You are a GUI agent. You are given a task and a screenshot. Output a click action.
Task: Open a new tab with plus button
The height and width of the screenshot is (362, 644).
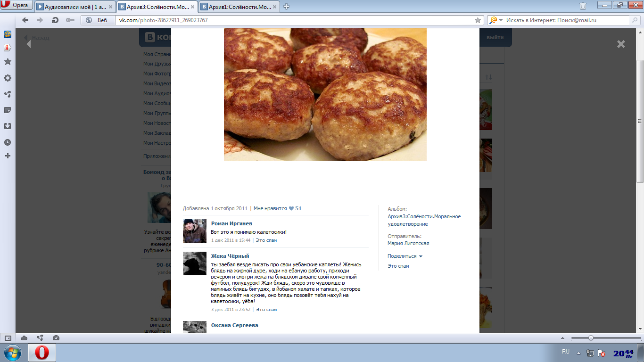286,7
